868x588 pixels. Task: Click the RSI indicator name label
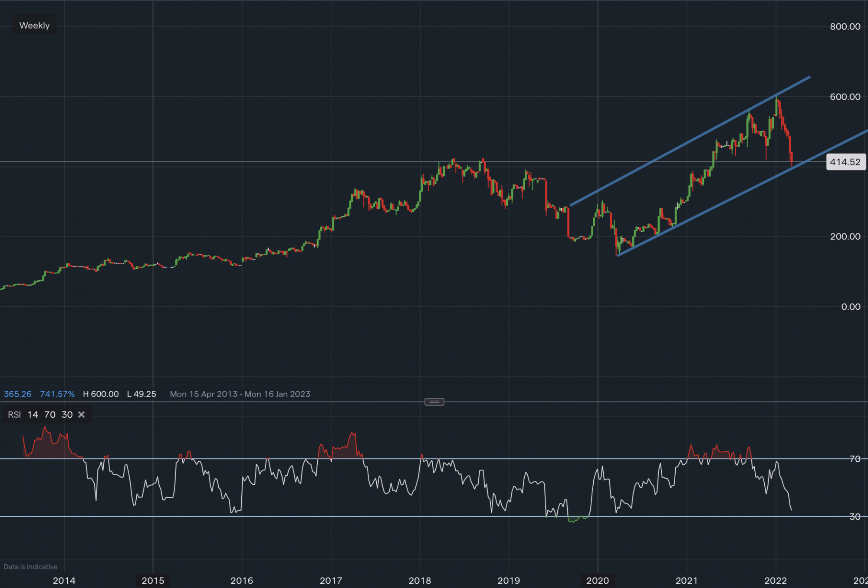(x=14, y=415)
